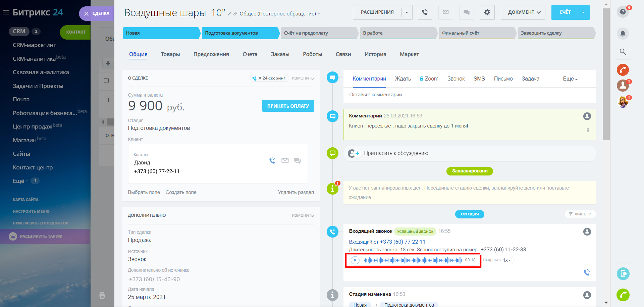This screenshot has width=644, height=307.
Task: Open deal settings gear icon
Action: pos(487,12)
